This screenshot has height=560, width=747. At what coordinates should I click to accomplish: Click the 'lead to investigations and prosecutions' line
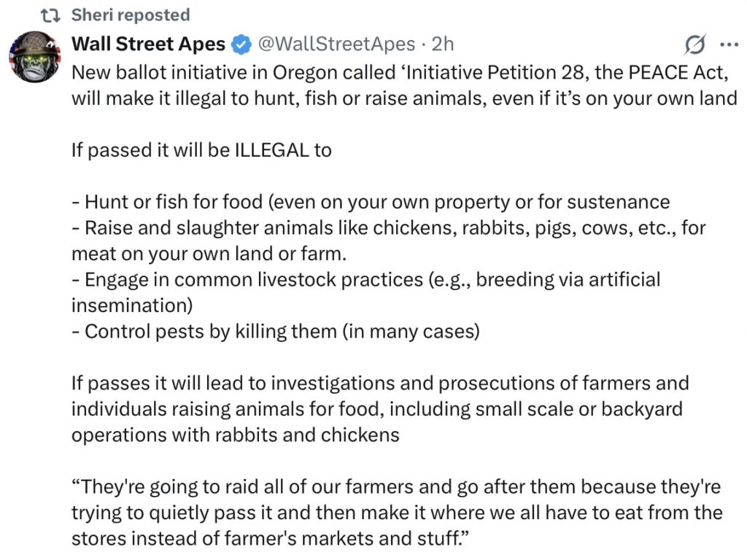(x=379, y=383)
